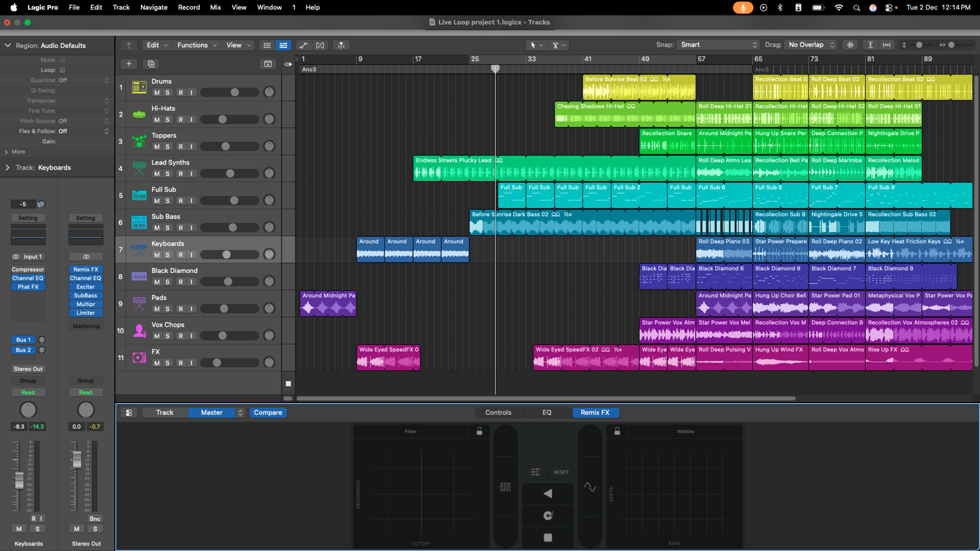The width and height of the screenshot is (980, 551).
Task: Open the Edit dropdown in tracks area
Action: pyautogui.click(x=158, y=45)
